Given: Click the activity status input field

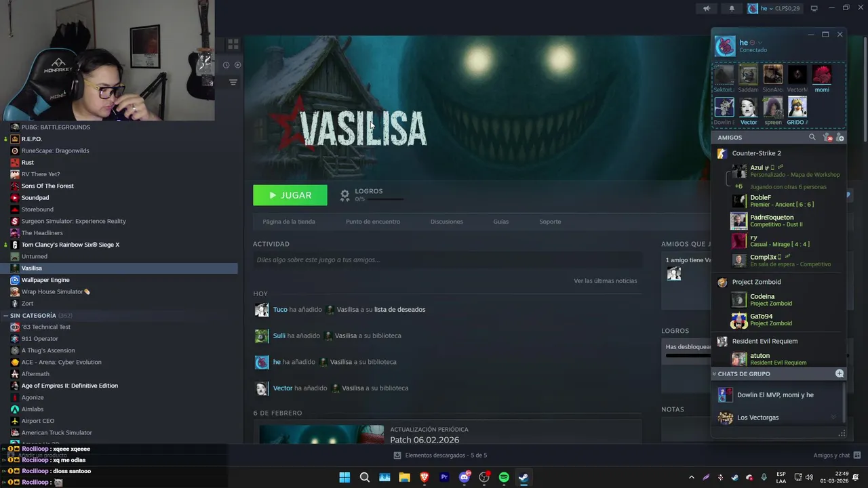Looking at the screenshot, I should tap(448, 260).
